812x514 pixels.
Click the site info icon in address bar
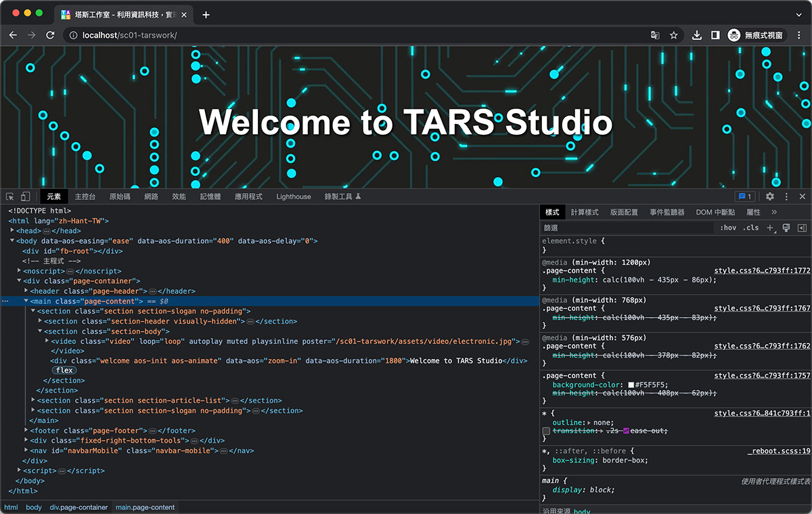click(x=74, y=35)
